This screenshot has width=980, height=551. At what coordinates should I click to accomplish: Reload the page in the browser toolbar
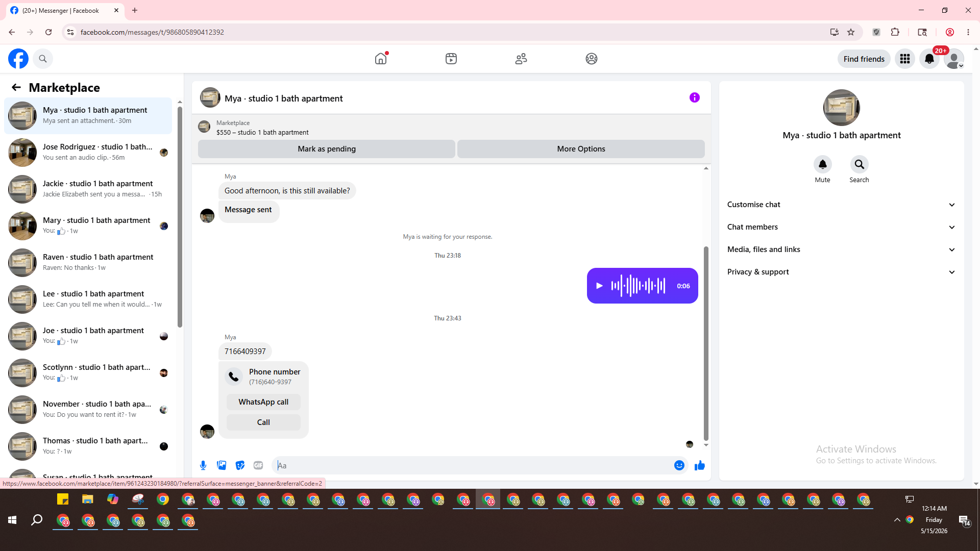pos(48,32)
